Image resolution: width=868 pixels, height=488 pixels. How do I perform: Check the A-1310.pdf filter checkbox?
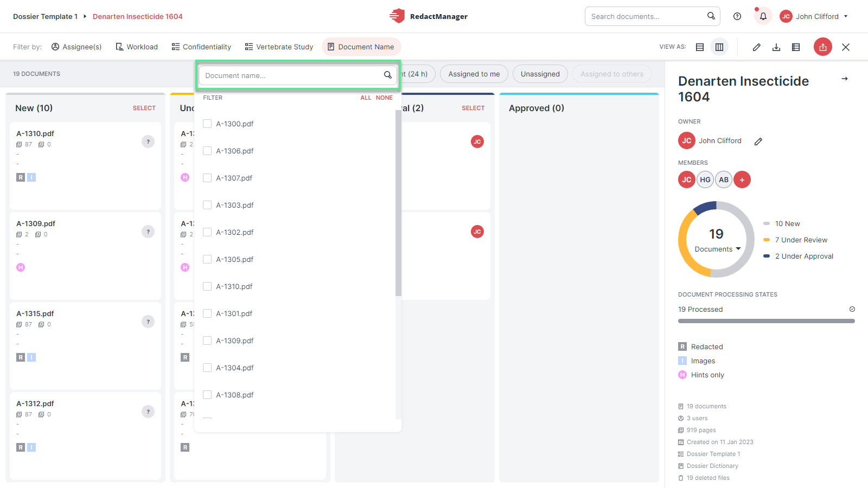pos(207,286)
